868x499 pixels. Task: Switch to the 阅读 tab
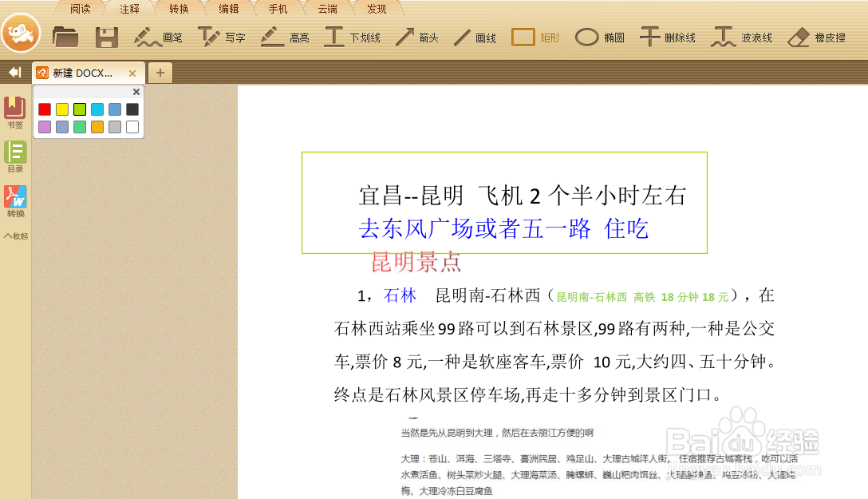point(81,9)
